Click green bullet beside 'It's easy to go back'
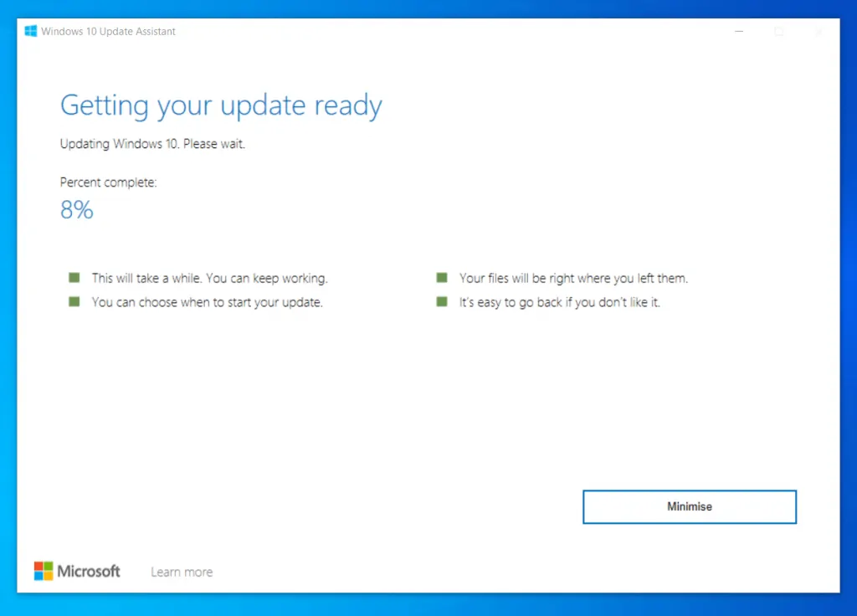The image size is (857, 616). point(442,301)
